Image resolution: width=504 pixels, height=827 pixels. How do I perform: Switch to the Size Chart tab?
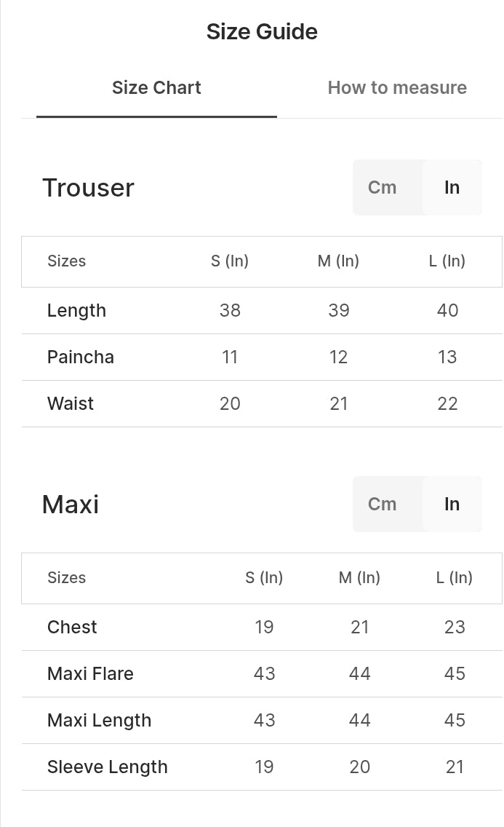coord(156,88)
